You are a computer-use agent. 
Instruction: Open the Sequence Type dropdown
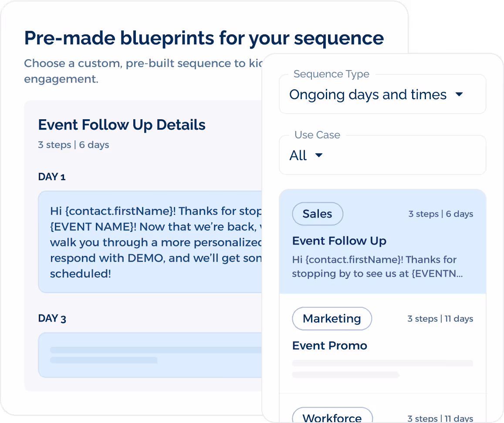382,94
